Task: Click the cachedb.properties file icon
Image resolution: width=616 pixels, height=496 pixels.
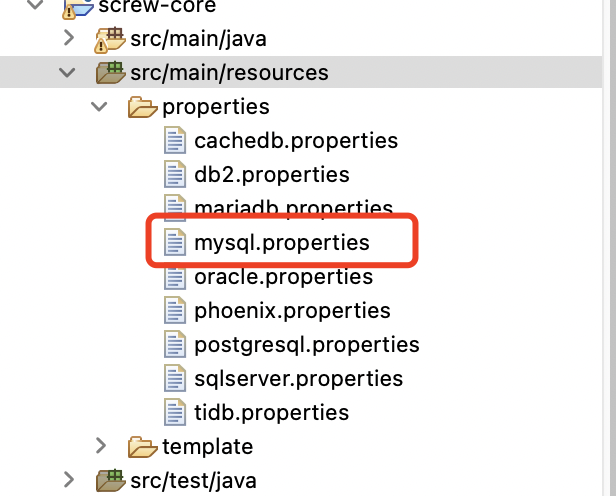Action: click(175, 140)
